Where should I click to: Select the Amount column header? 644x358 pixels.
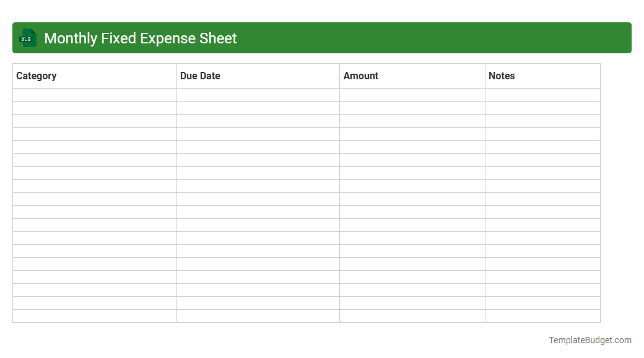(x=361, y=76)
